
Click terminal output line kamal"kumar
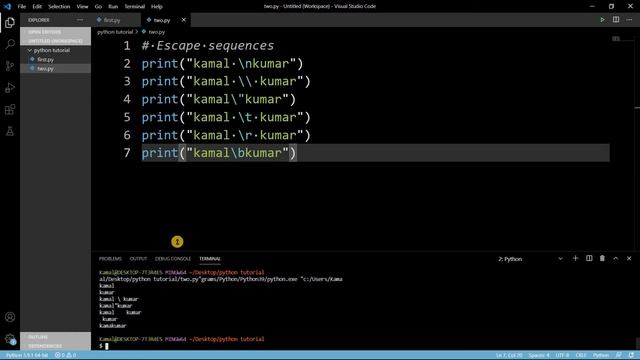tap(116, 306)
